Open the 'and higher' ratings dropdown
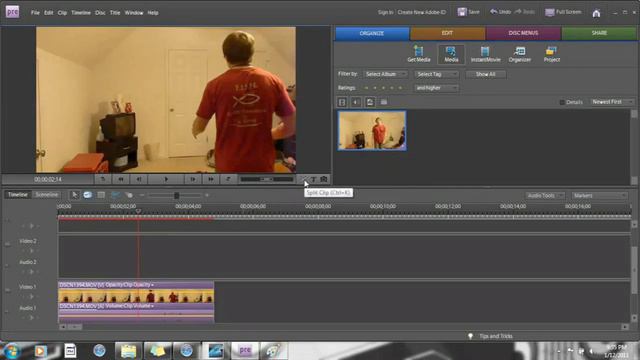This screenshot has width=640, height=360. pos(436,88)
